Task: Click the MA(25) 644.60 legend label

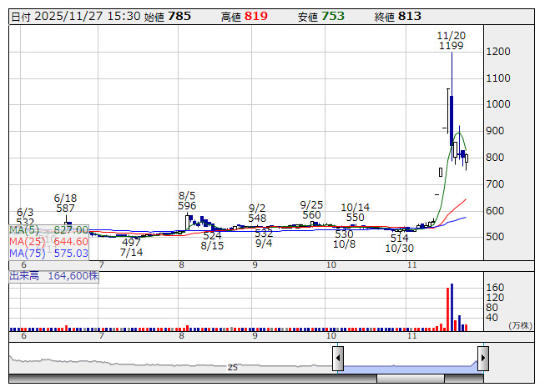Action: 48,241
